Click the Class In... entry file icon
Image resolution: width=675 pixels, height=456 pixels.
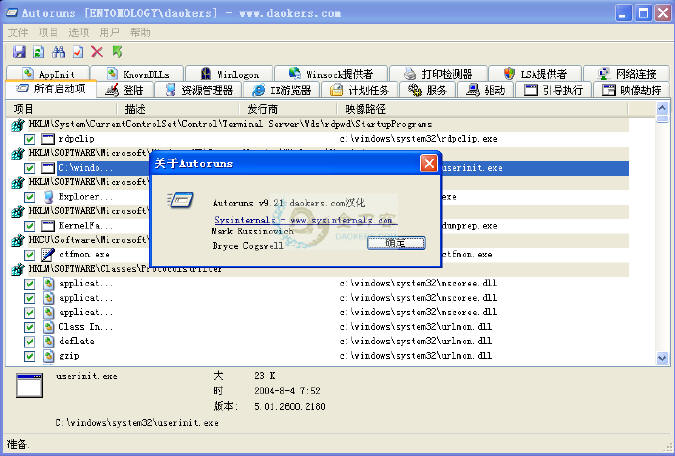click(x=49, y=327)
